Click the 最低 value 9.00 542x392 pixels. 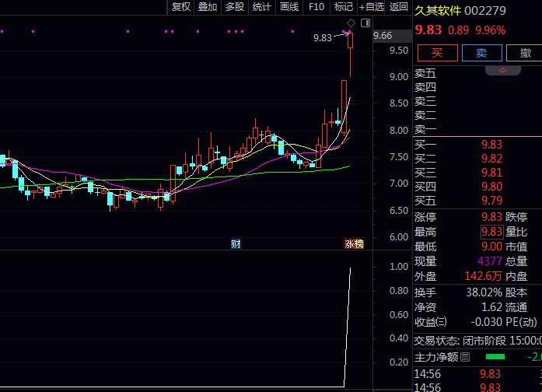tap(491, 247)
